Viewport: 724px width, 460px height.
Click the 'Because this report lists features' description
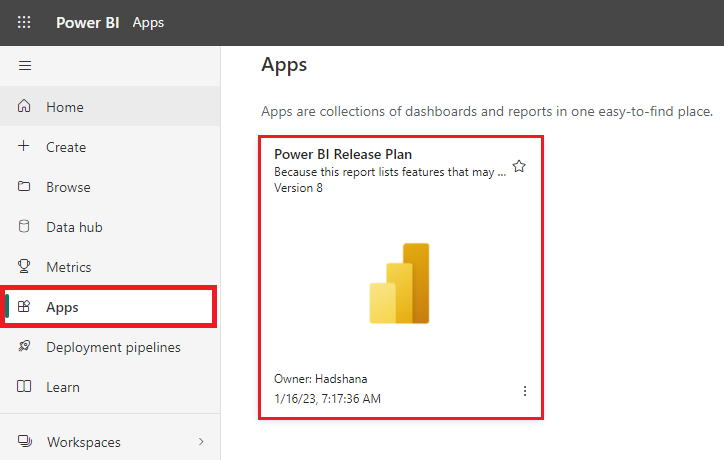click(390, 172)
